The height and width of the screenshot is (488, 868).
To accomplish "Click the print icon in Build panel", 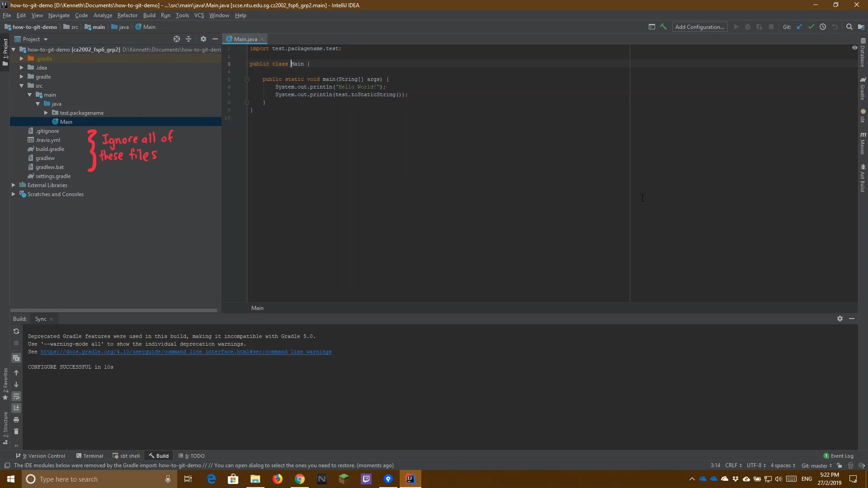I will 16,420.
